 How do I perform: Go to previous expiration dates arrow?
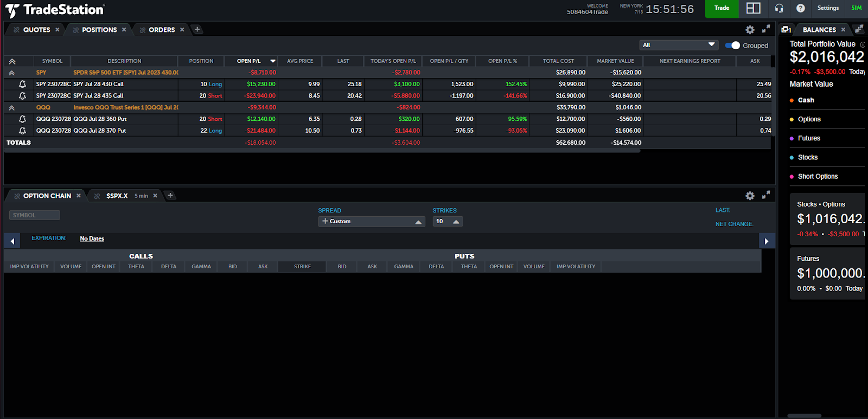pos(12,241)
